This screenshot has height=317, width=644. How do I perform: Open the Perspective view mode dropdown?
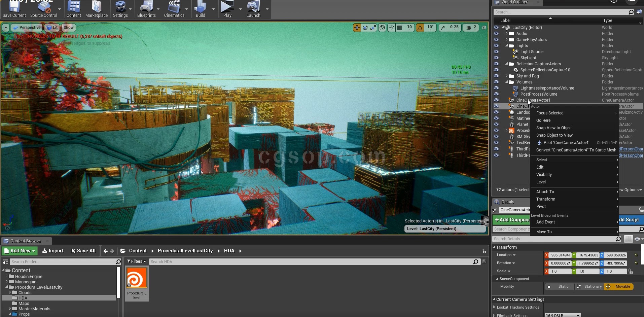[27, 28]
